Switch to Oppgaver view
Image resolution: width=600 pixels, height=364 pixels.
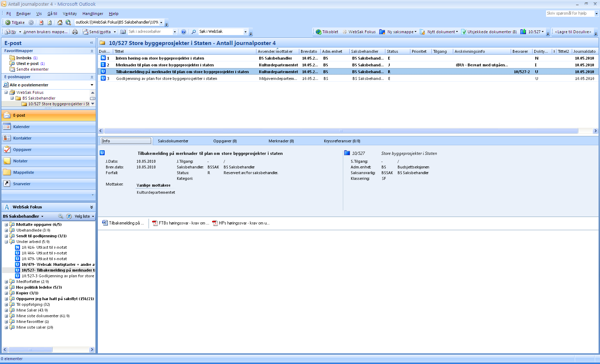[x=49, y=150]
